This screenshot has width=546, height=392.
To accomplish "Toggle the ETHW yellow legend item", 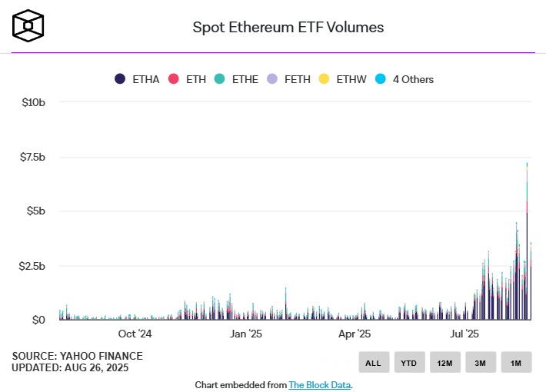I will click(324, 79).
